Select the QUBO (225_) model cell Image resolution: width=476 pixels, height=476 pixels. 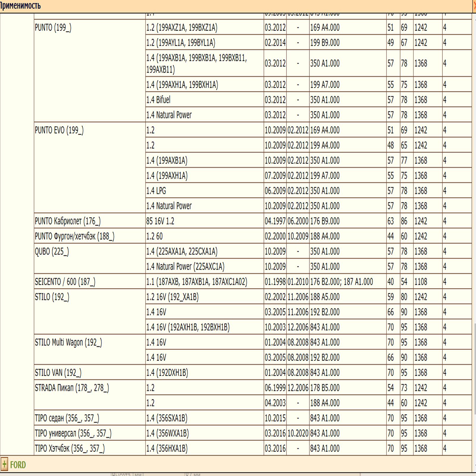pos(52,252)
